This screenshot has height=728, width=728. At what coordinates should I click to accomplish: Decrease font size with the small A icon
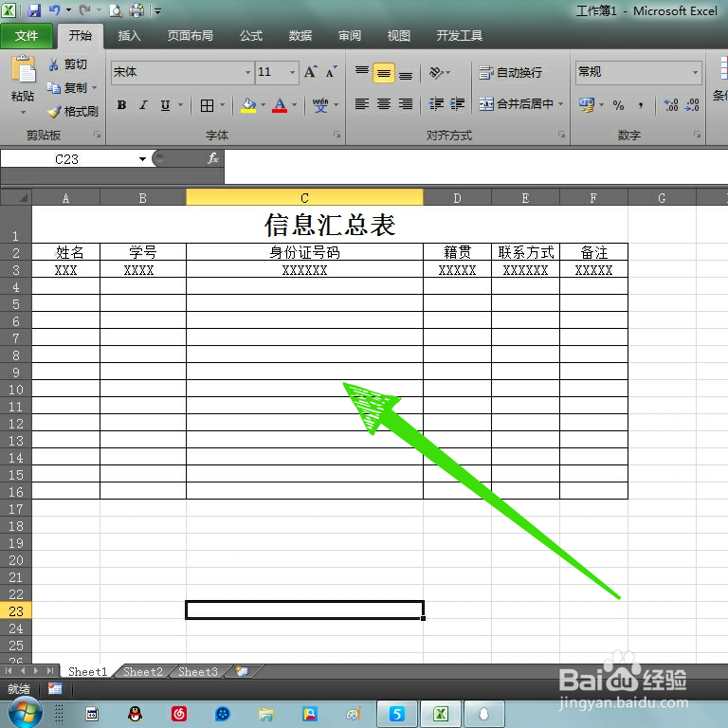coord(331,72)
